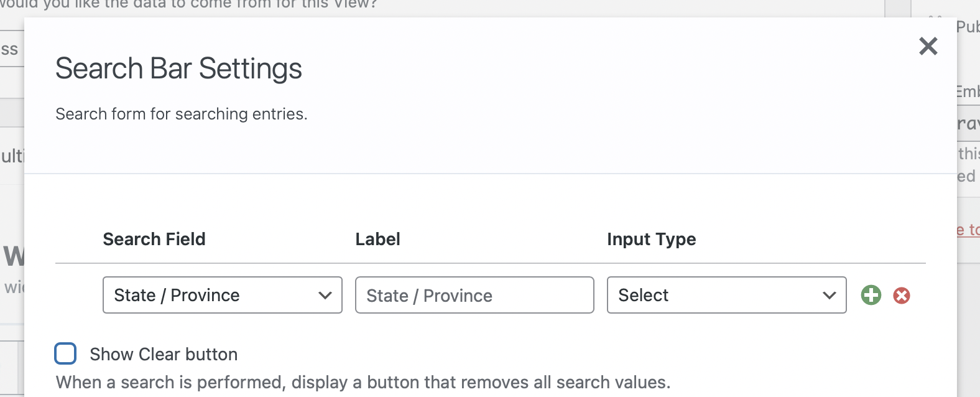The height and width of the screenshot is (397, 980).
Task: Close the Search Bar Settings dialog
Action: pos(928,46)
